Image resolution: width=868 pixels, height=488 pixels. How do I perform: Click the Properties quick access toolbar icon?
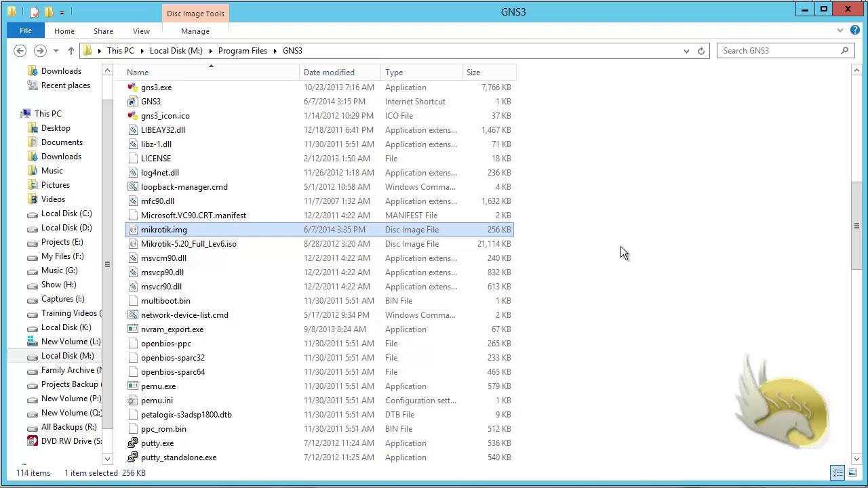34,12
